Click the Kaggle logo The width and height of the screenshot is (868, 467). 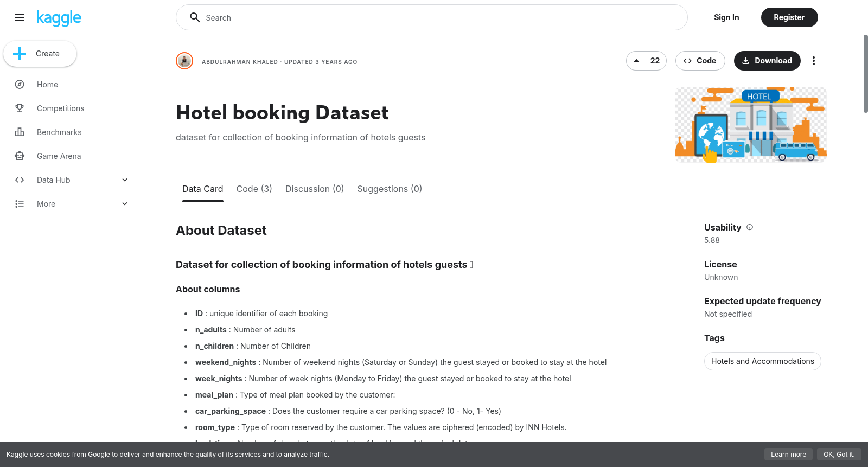click(x=59, y=18)
